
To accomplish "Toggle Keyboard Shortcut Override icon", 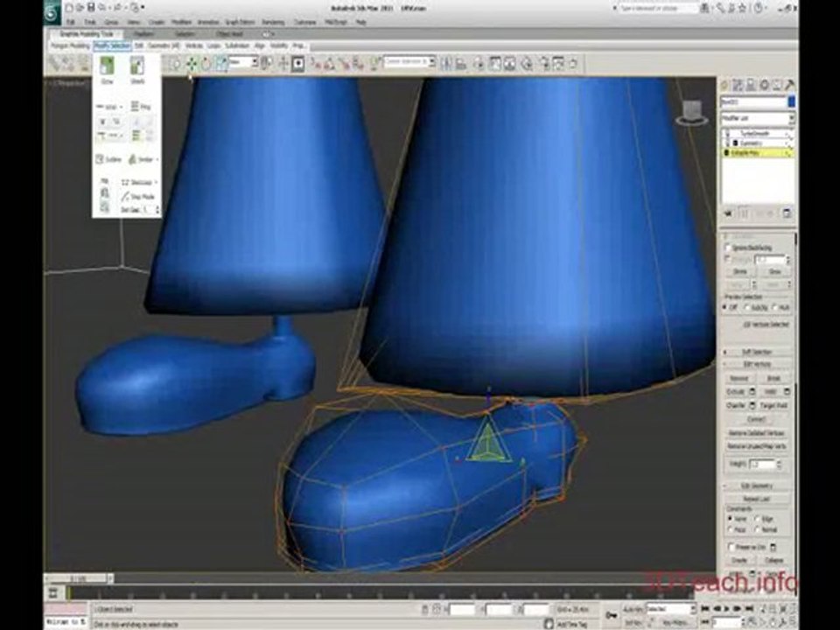I will tap(298, 64).
